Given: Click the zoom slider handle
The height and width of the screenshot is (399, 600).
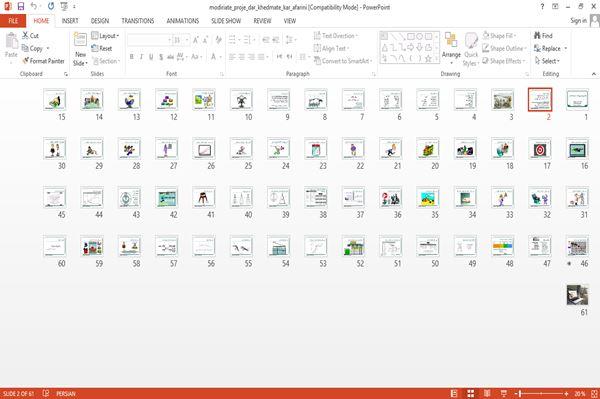Looking at the screenshot, I should (520, 393).
